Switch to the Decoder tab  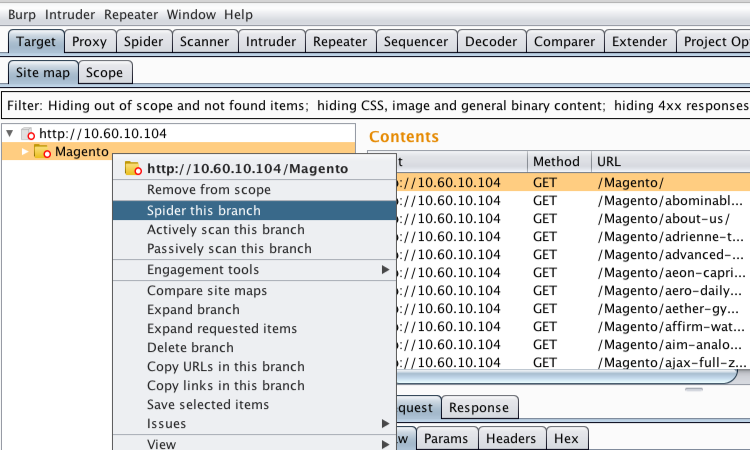click(x=491, y=42)
